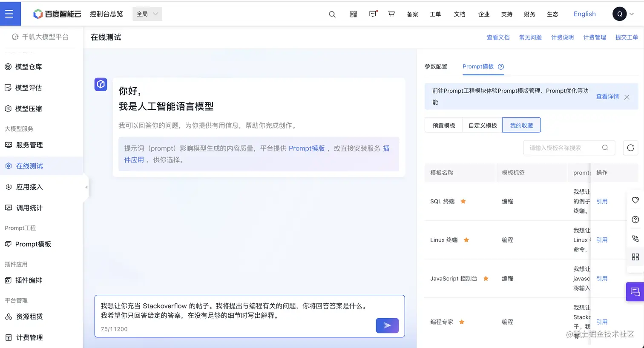Open the 全局 region dropdown
The height and width of the screenshot is (348, 644).
pos(147,14)
